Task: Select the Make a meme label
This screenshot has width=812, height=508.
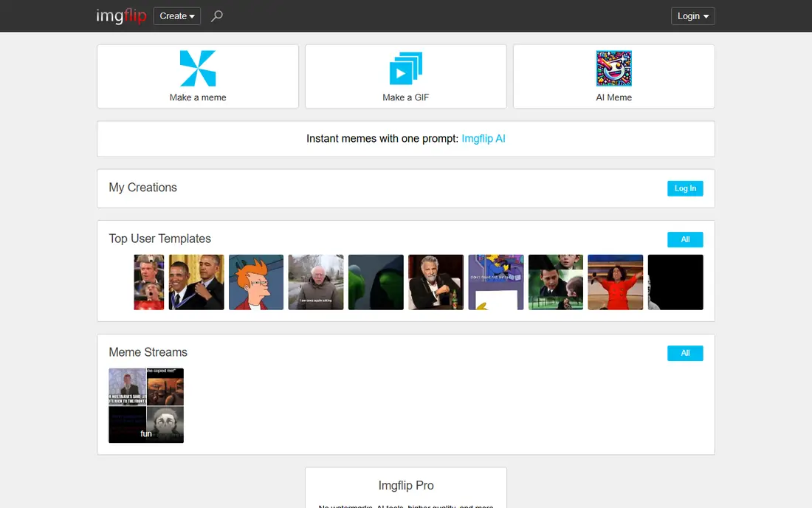Action: 198,97
